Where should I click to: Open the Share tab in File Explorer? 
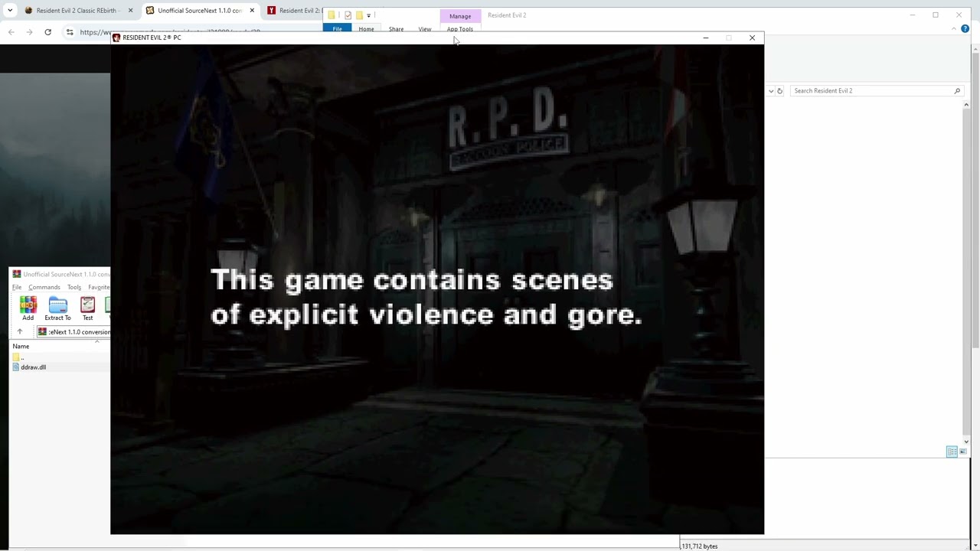click(x=396, y=29)
